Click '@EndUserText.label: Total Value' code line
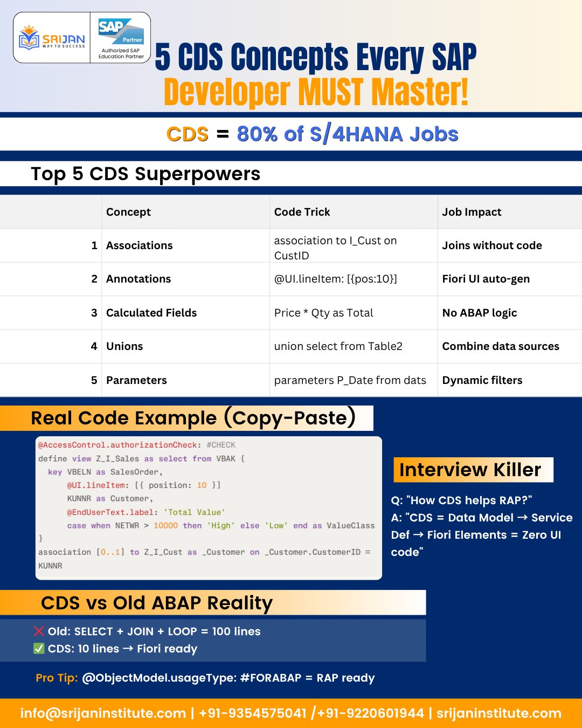The width and height of the screenshot is (582, 728). click(146, 512)
